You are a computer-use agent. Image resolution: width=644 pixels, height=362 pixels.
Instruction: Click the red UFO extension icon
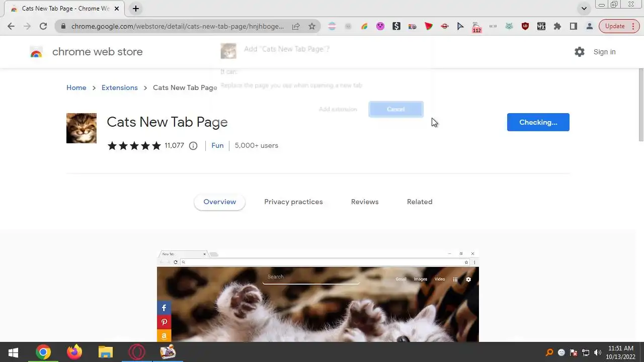point(445,26)
